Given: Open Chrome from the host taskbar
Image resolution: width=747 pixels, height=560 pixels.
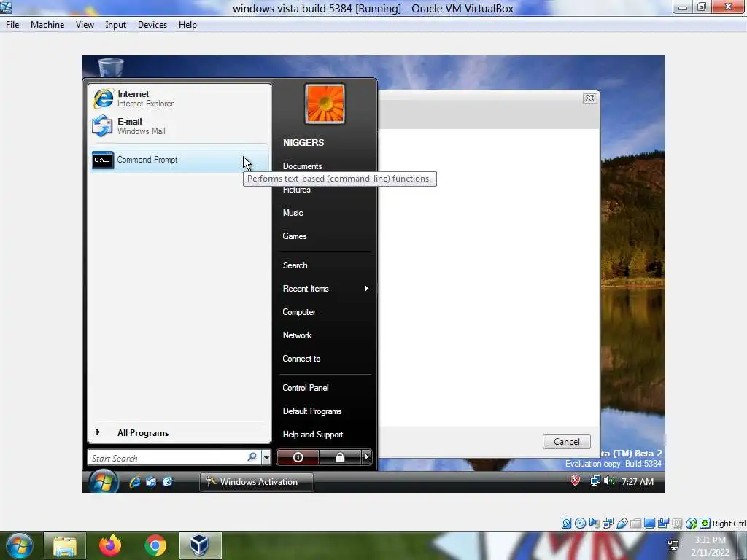Looking at the screenshot, I should coord(155,545).
